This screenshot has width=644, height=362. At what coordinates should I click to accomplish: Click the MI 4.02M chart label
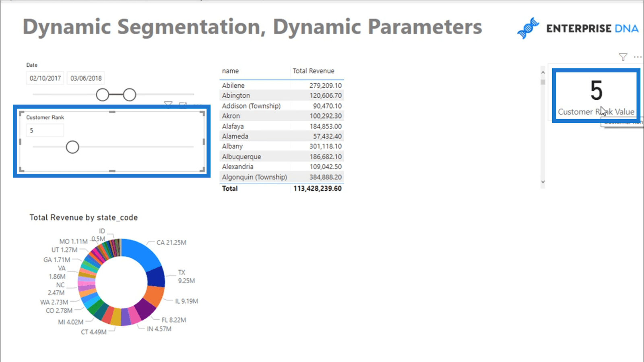click(x=71, y=322)
